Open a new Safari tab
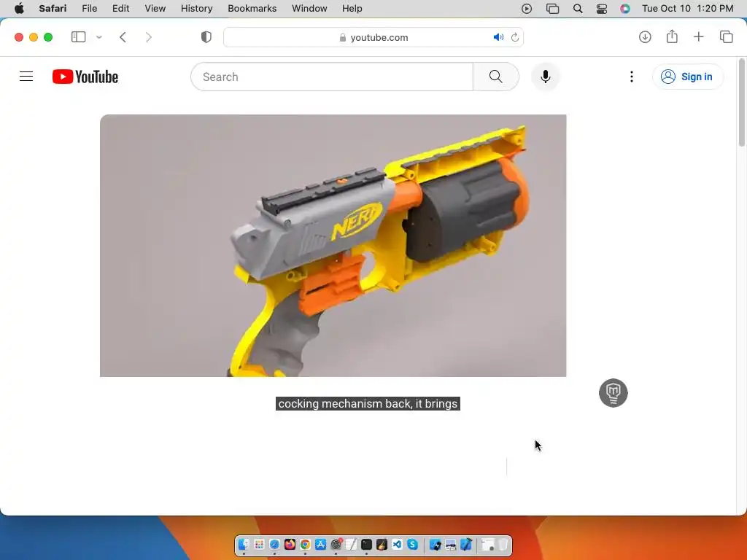747x560 pixels. tap(698, 37)
